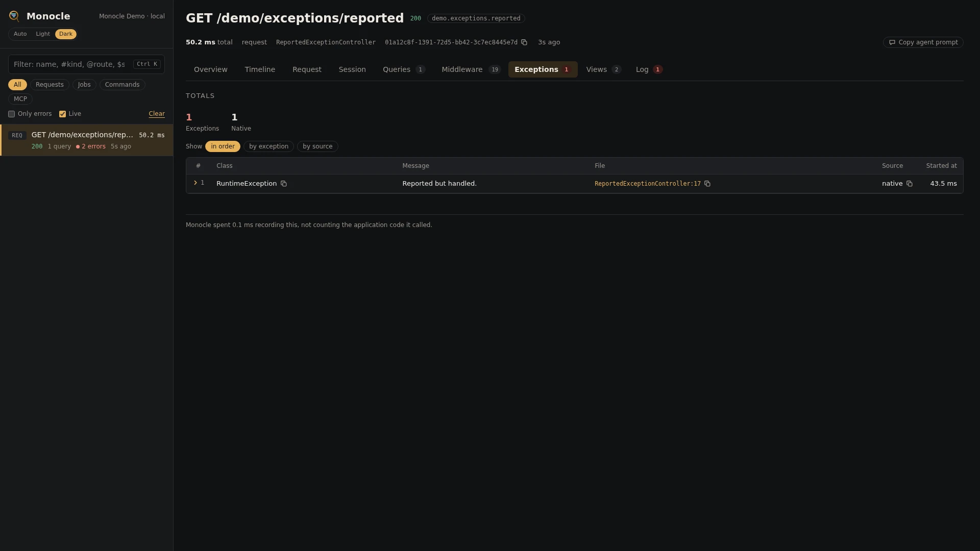This screenshot has height=551, width=980.
Task: Open the Queries tab
Action: tap(404, 69)
